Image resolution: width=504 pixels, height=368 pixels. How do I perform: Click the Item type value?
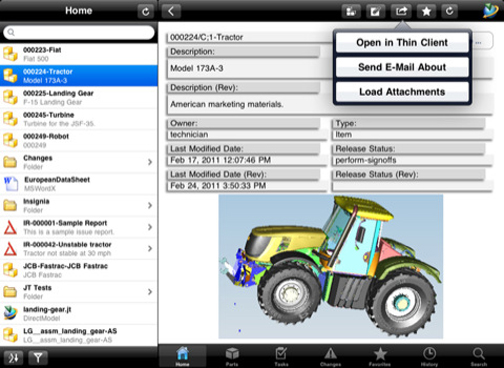tap(343, 135)
